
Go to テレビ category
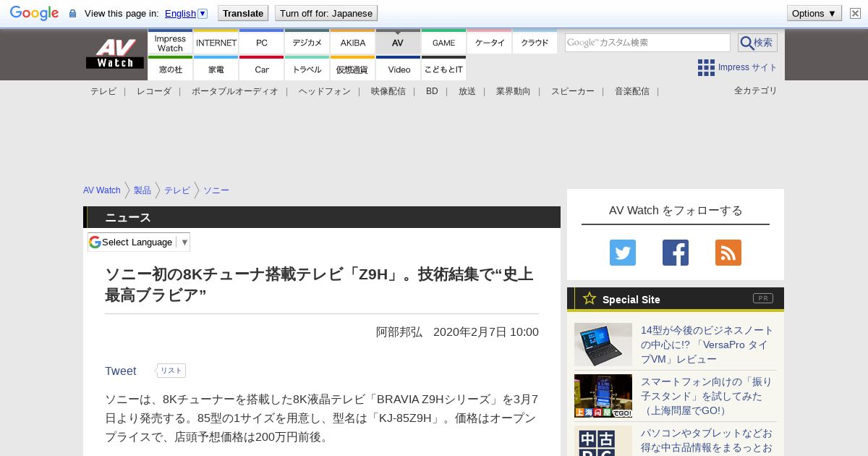coord(103,91)
